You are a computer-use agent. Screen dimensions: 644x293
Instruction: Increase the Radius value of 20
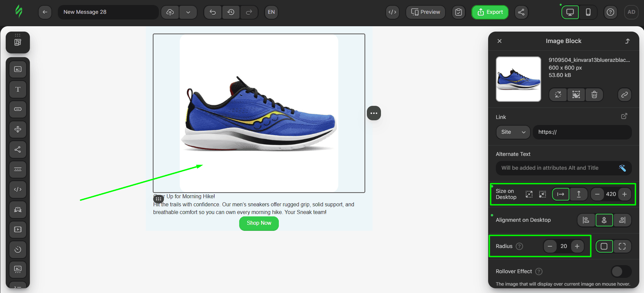[x=577, y=246]
